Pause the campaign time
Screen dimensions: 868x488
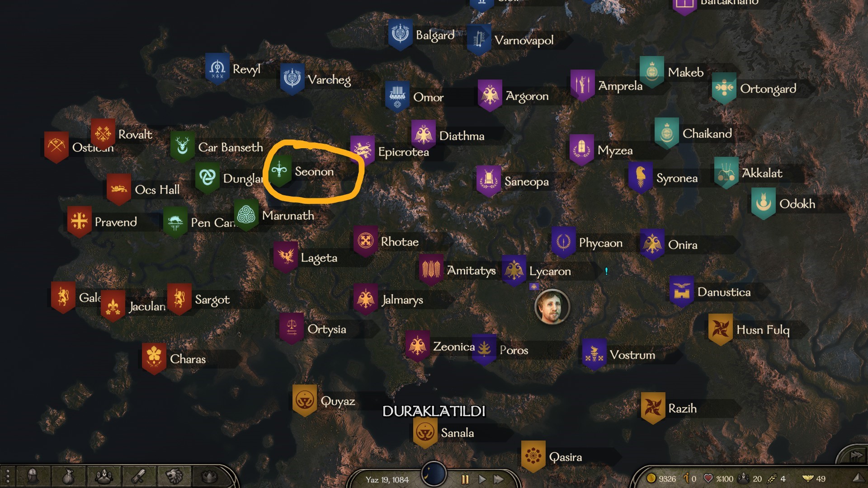pyautogui.click(x=465, y=479)
